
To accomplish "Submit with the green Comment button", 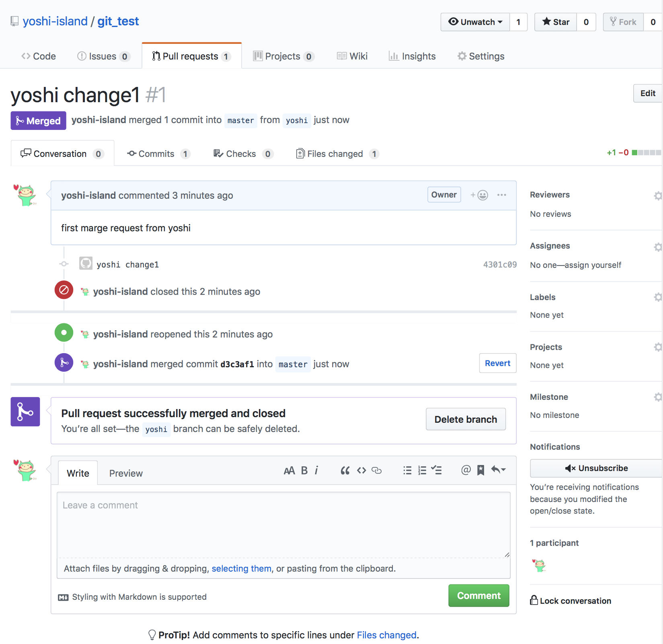I will [479, 596].
